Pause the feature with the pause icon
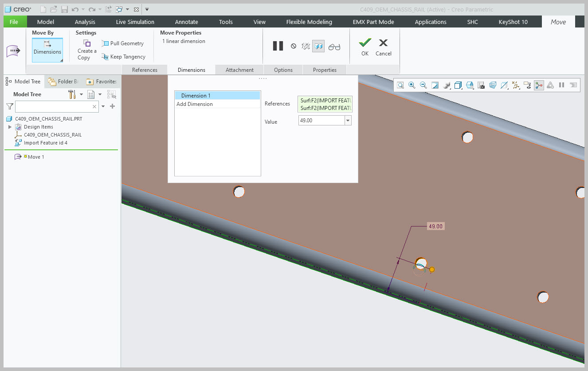588x371 pixels. tap(278, 46)
